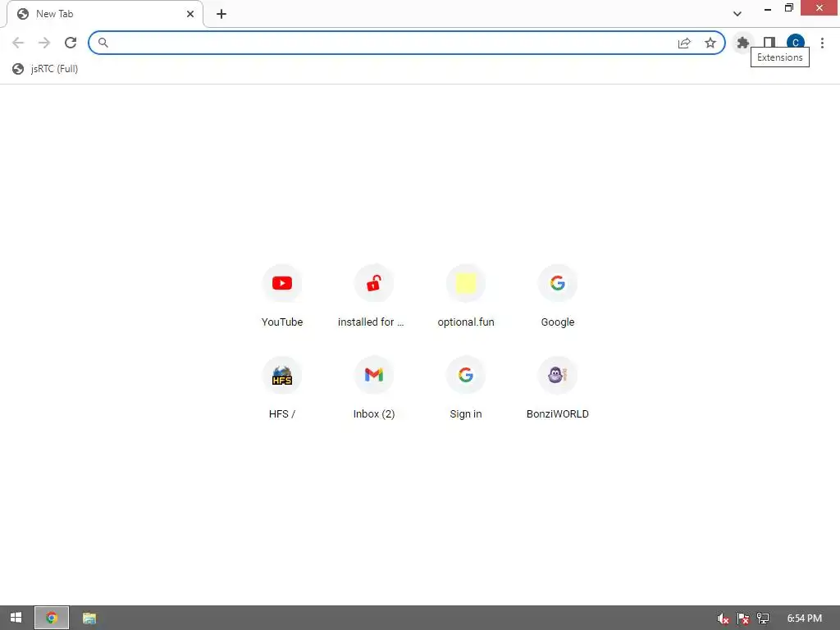
Task: Open the profile avatar labeled C
Action: click(x=796, y=43)
